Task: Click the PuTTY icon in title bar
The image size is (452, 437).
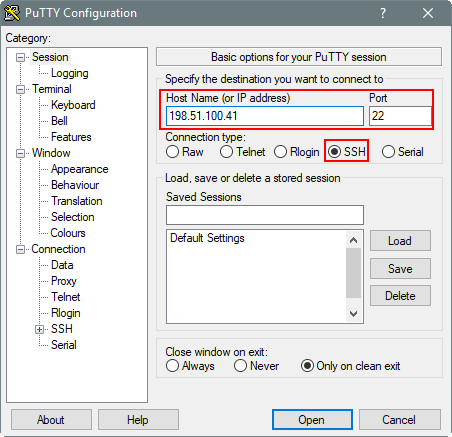Action: pyautogui.click(x=12, y=13)
